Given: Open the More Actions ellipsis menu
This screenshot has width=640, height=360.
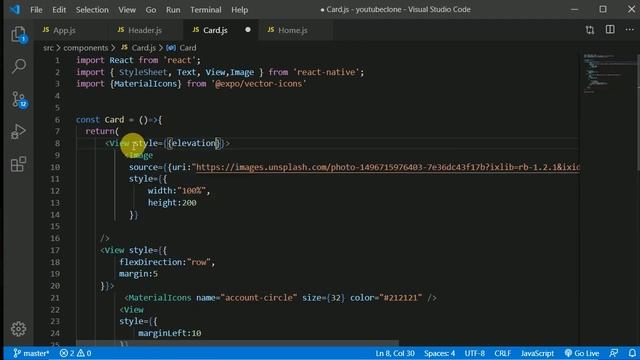Looking at the screenshot, I should tap(630, 29).
